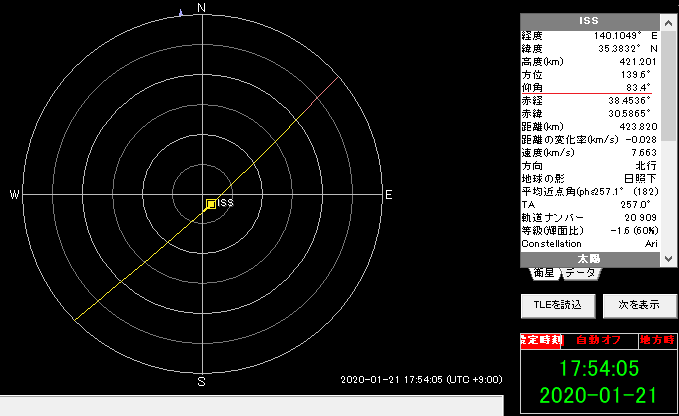Click the 仰角 value 83.4°
This screenshot has width=679, height=416.
[x=638, y=87]
